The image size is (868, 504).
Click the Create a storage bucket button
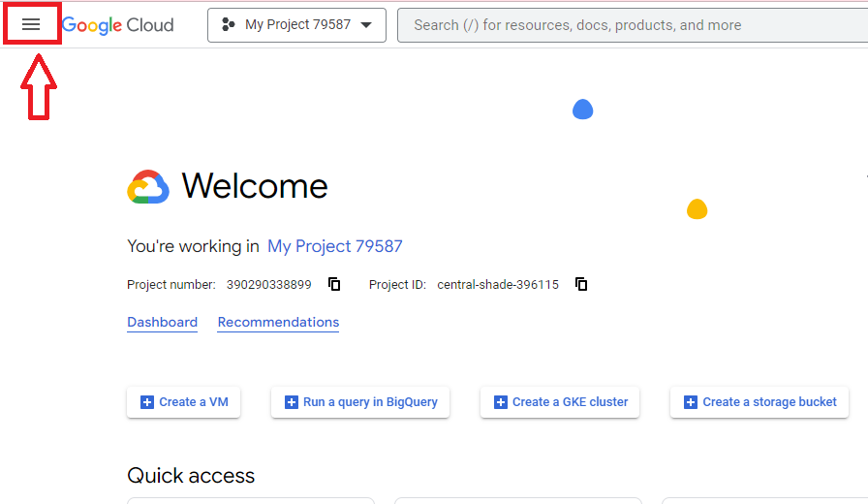759,402
